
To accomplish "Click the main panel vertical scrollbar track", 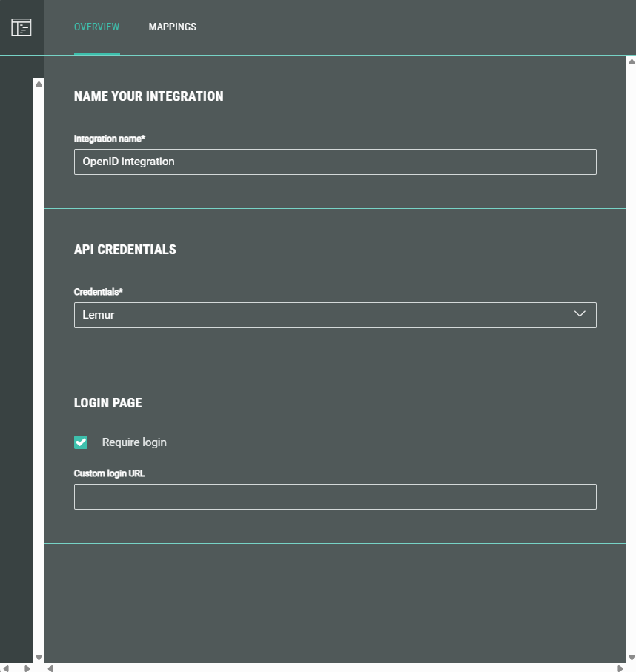I will [632, 356].
